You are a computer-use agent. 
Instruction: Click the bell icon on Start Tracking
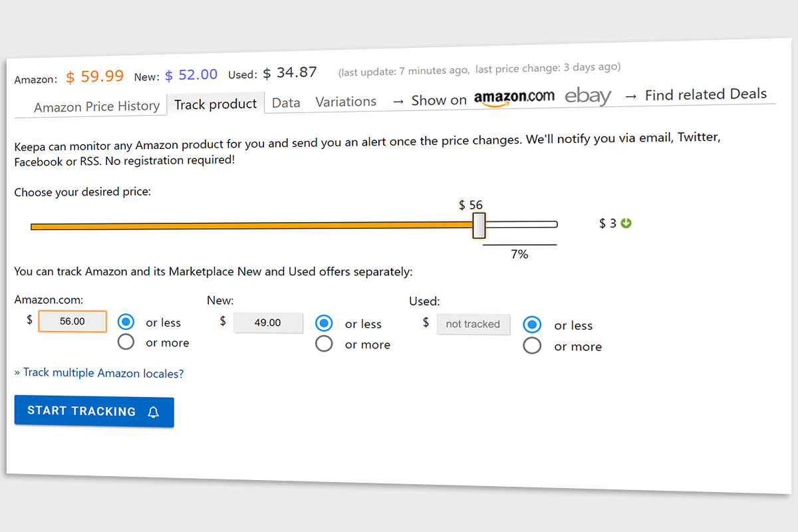point(153,412)
